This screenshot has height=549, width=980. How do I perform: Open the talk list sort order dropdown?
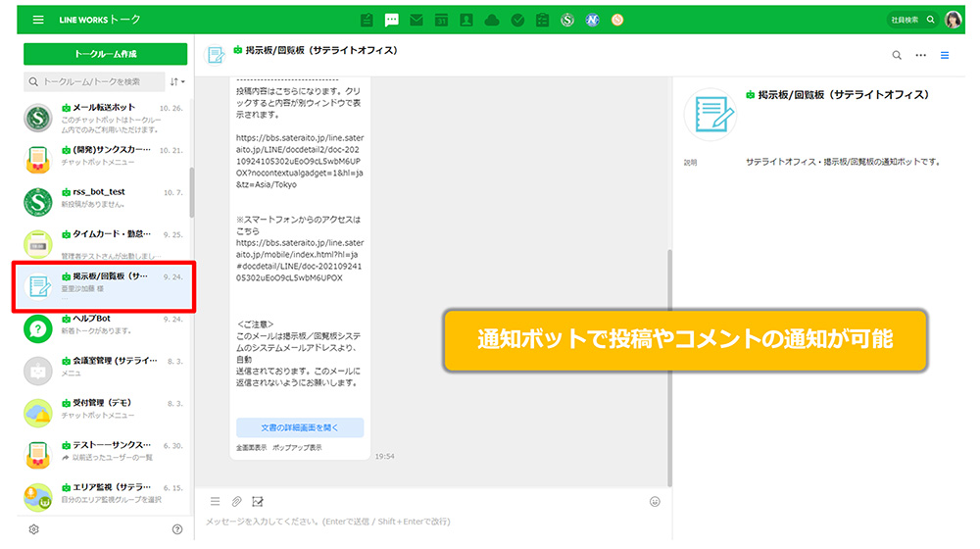177,81
